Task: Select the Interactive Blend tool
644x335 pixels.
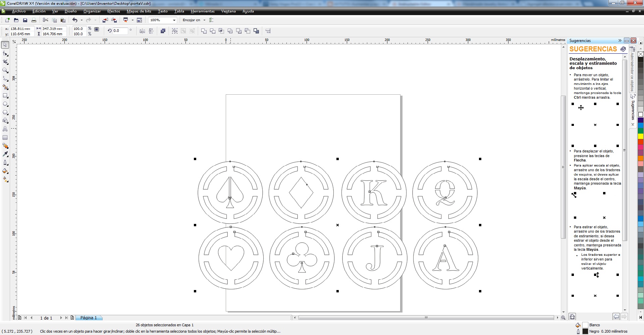Action: point(5,146)
